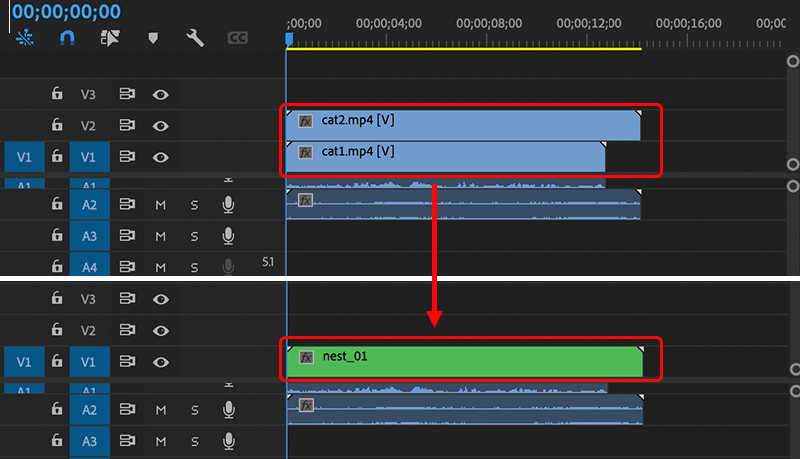Toggle the nest sequence insert icon below timecode
The width and height of the screenshot is (800, 459).
[x=24, y=38]
